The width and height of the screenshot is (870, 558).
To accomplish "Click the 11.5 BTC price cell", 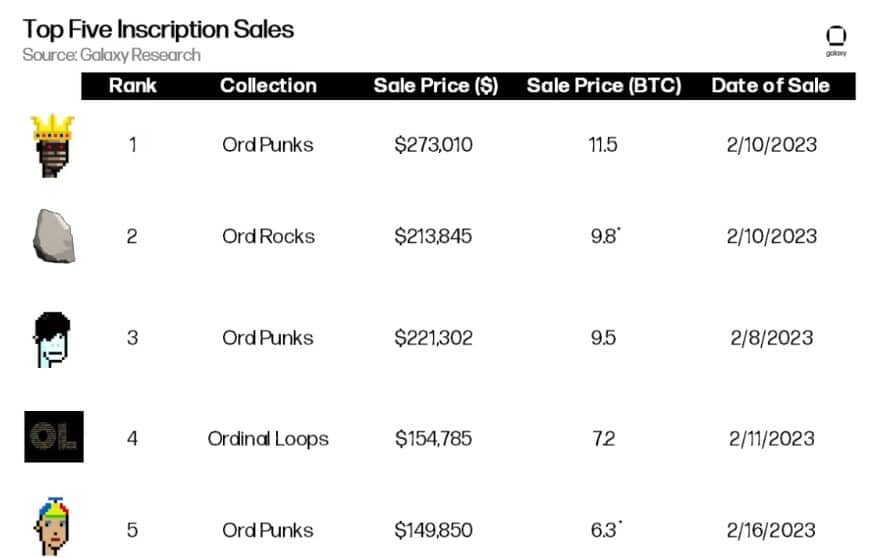I will click(604, 145).
